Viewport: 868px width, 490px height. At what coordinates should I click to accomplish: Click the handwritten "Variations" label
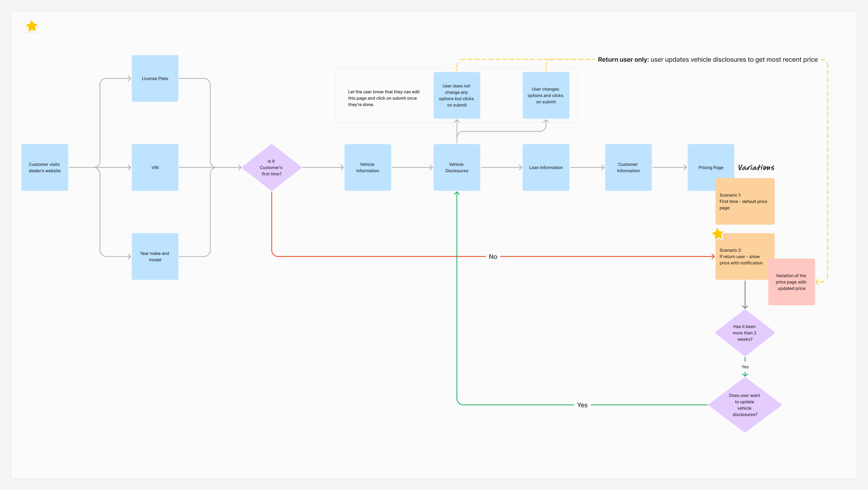[x=756, y=167]
